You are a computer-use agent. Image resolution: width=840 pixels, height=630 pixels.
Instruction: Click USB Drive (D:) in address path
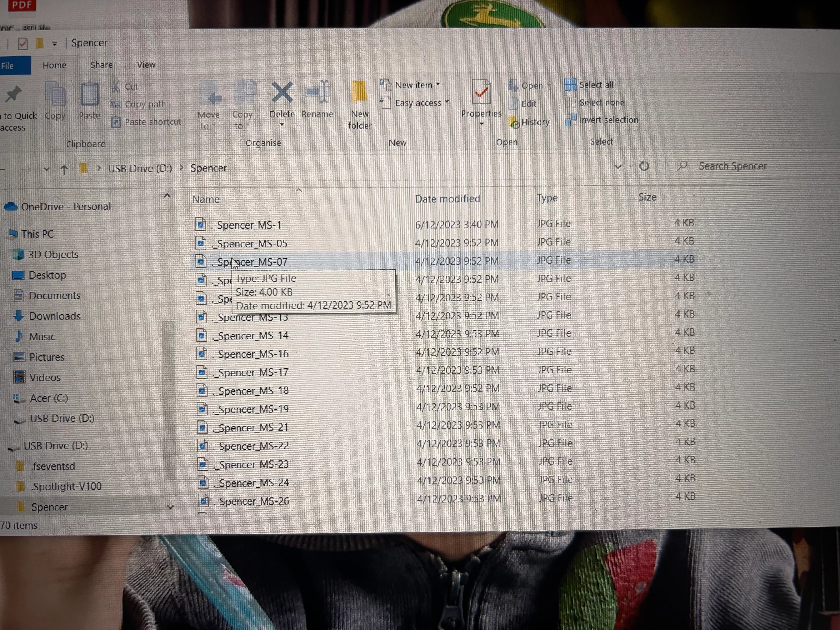click(x=140, y=168)
